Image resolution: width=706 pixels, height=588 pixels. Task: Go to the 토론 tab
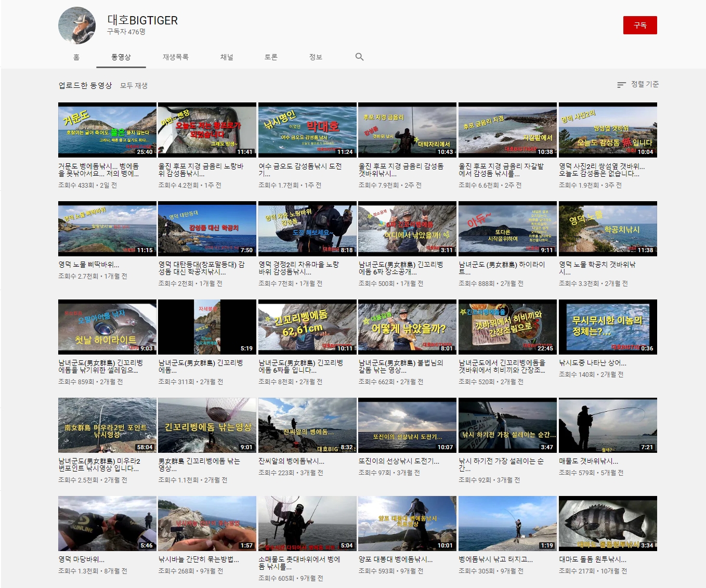271,57
